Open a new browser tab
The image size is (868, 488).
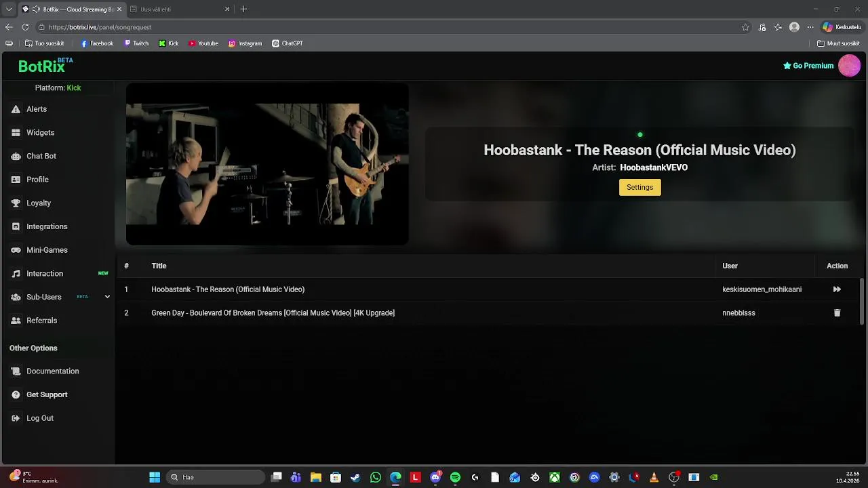click(243, 9)
